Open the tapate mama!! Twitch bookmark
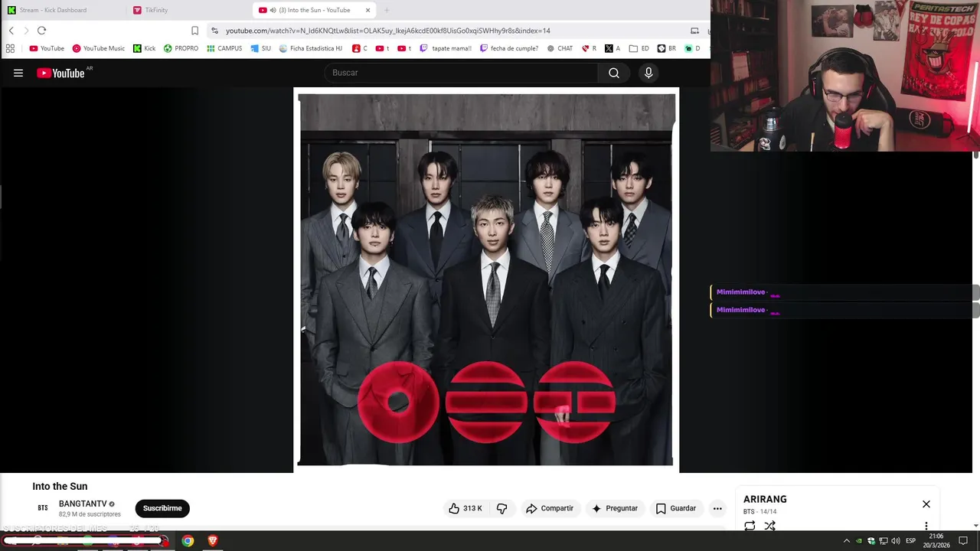The image size is (980, 551). [x=446, y=48]
